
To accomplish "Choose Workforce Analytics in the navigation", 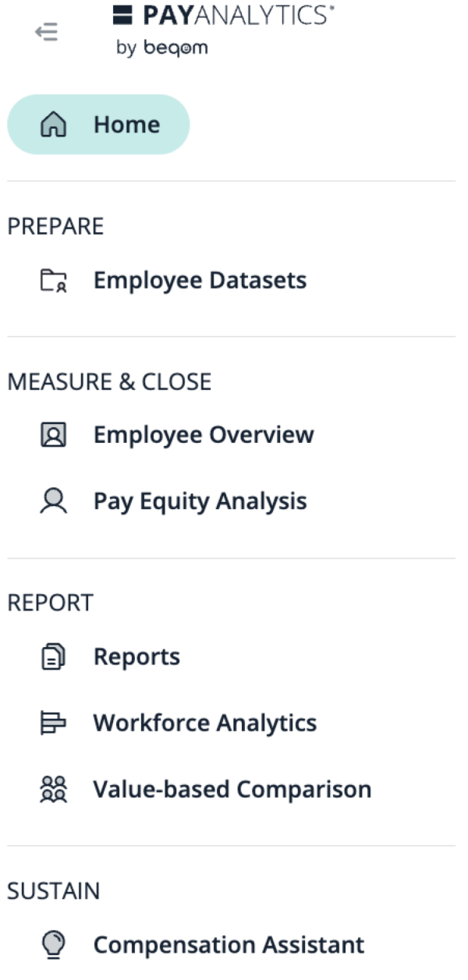I will click(204, 724).
